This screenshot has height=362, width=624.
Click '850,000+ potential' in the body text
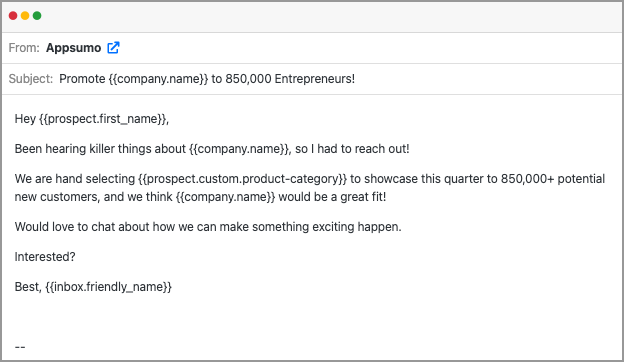553,179
